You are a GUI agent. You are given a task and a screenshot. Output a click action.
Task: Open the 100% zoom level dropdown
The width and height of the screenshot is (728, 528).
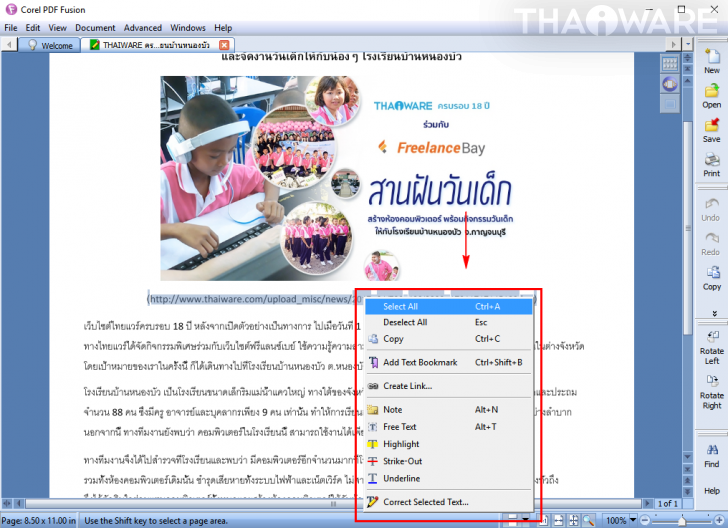(632, 520)
